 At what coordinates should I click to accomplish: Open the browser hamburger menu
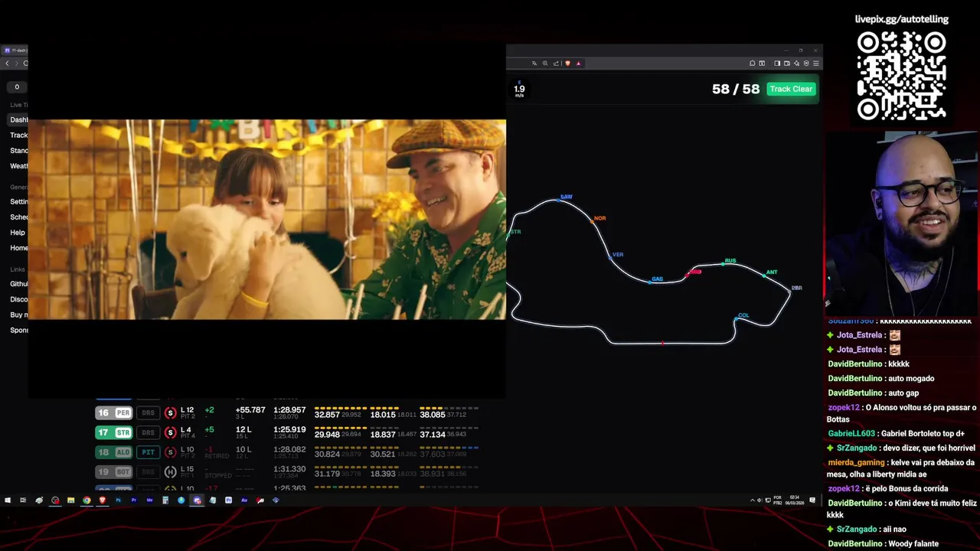pyautogui.click(x=816, y=64)
